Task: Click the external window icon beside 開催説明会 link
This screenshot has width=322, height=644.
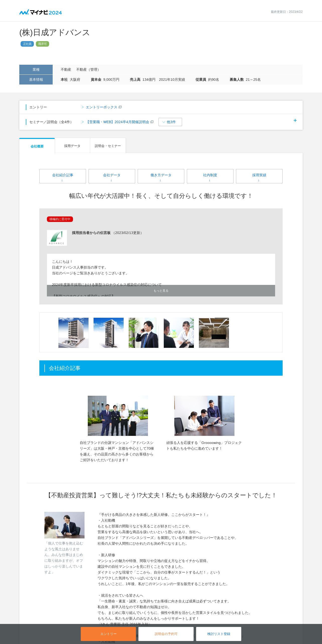Action: coord(152,122)
